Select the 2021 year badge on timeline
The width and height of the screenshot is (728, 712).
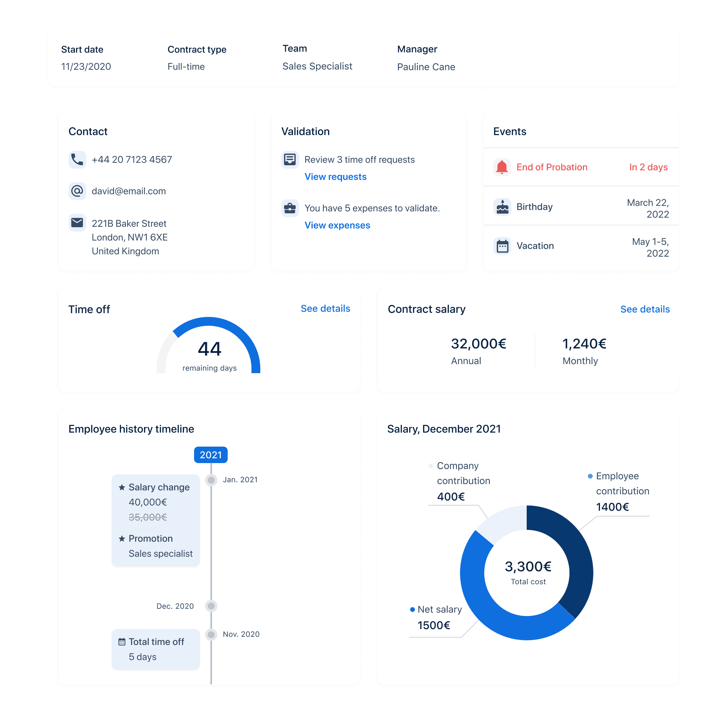[211, 455]
